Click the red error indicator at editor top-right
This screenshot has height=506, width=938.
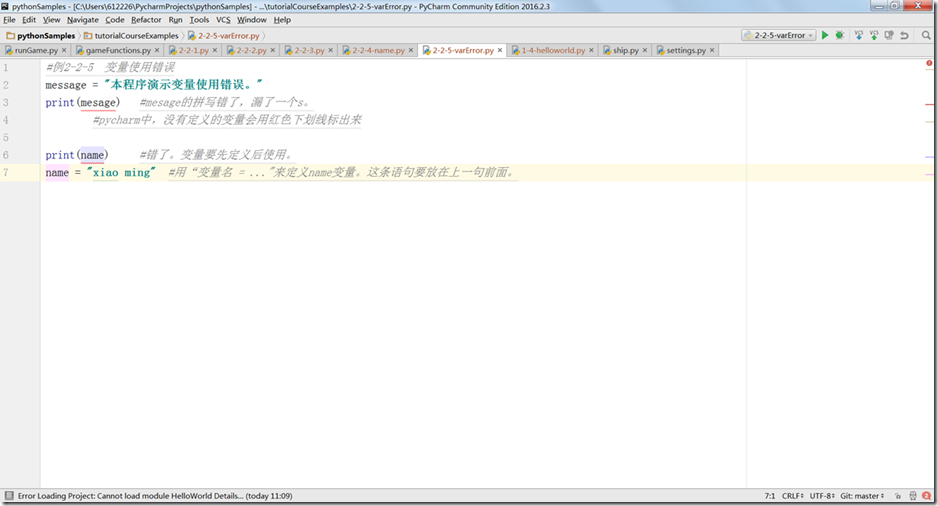[929, 63]
